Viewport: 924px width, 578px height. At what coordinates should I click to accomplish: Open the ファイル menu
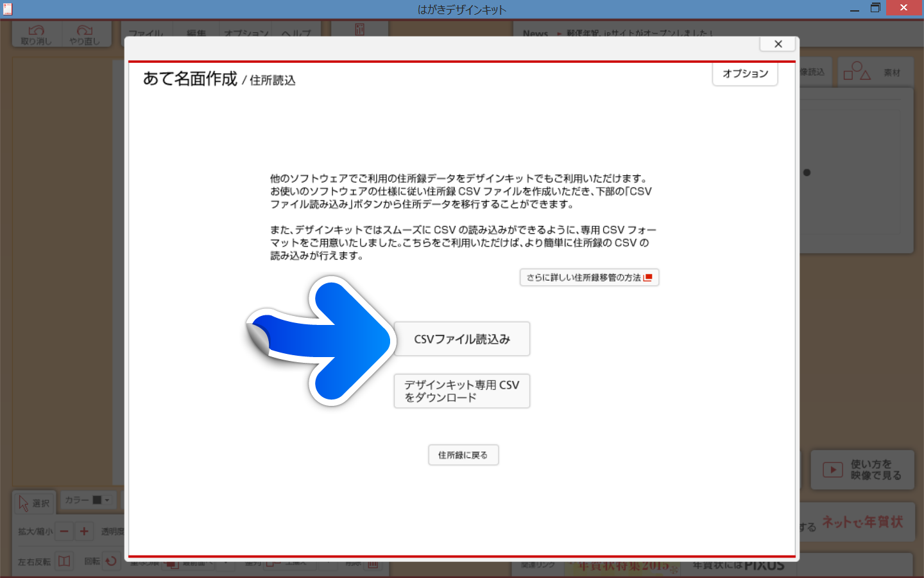(146, 33)
